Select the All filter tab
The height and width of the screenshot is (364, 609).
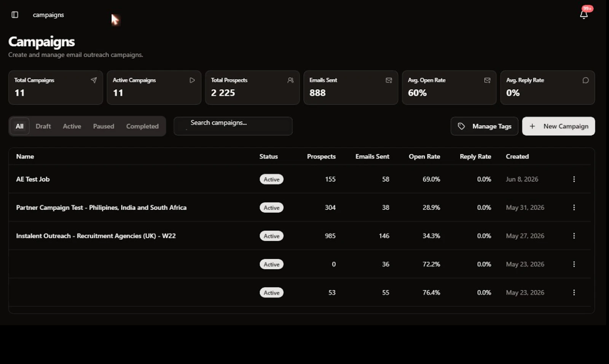click(19, 126)
